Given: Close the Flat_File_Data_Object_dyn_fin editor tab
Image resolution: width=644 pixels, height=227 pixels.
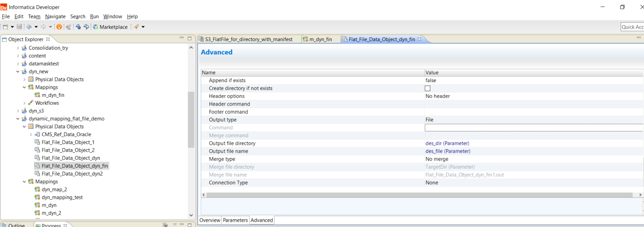Looking at the screenshot, I should coord(419,39).
